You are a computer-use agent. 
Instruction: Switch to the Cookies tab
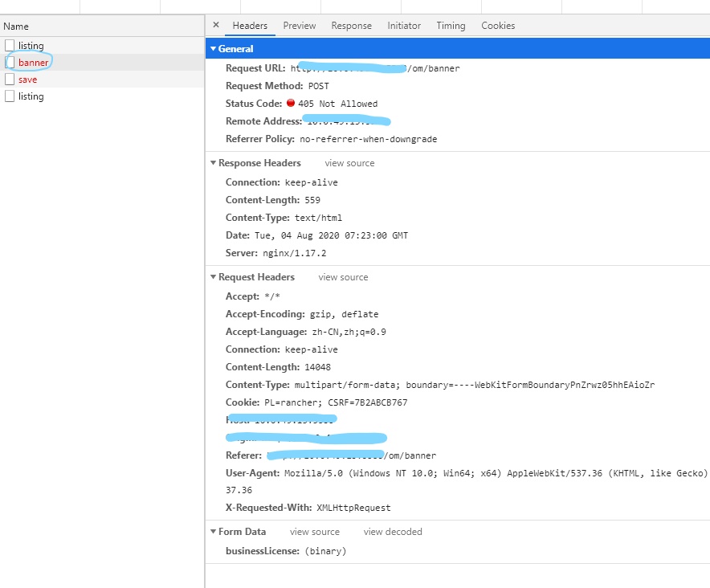497,25
